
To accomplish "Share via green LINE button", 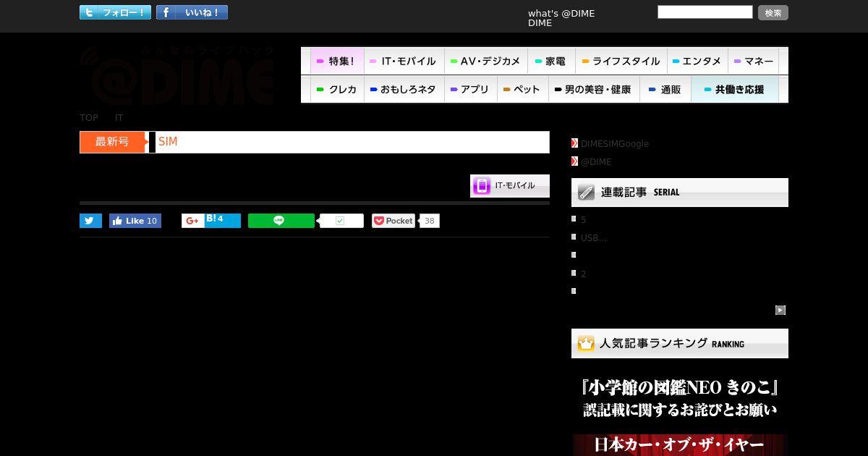I will pyautogui.click(x=281, y=221).
